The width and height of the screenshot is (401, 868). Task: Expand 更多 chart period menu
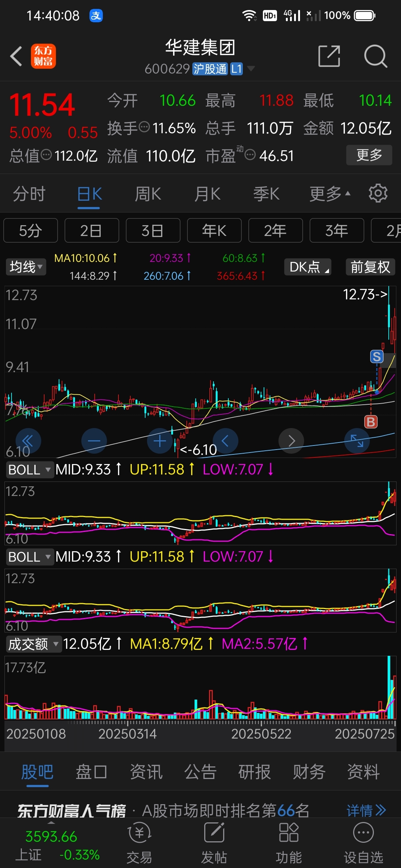coord(330,194)
